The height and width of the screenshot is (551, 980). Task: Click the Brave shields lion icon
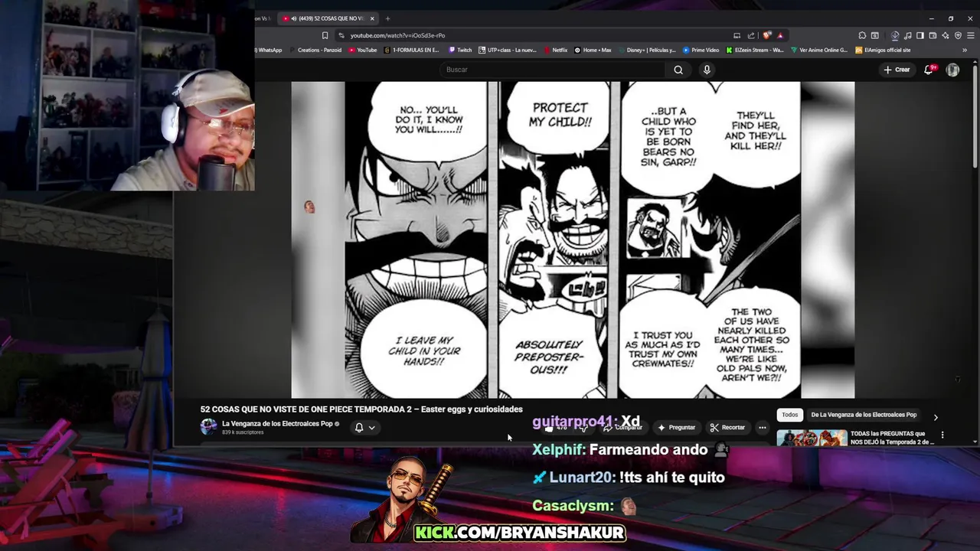tap(767, 35)
